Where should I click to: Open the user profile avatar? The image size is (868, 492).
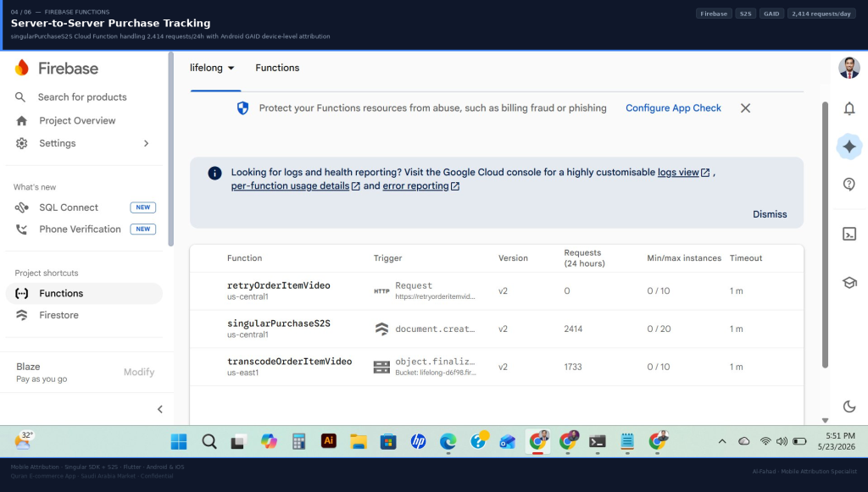coord(849,68)
